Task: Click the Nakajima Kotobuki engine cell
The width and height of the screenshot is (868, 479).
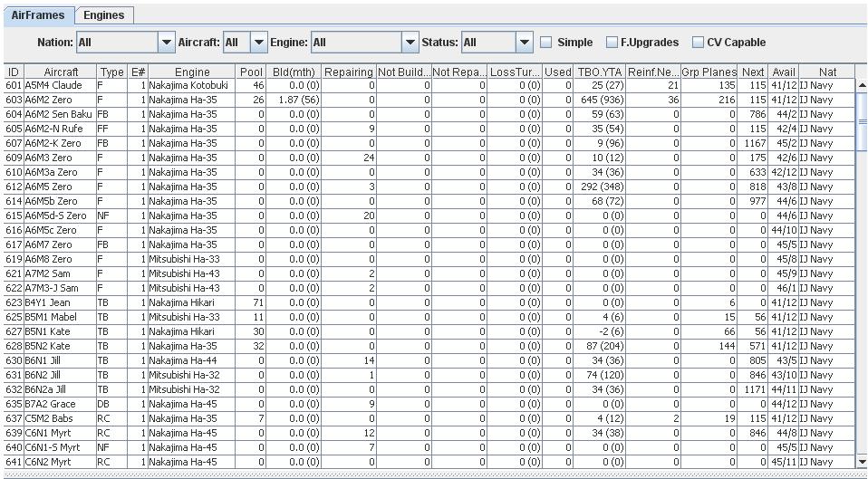Action: tap(192, 85)
